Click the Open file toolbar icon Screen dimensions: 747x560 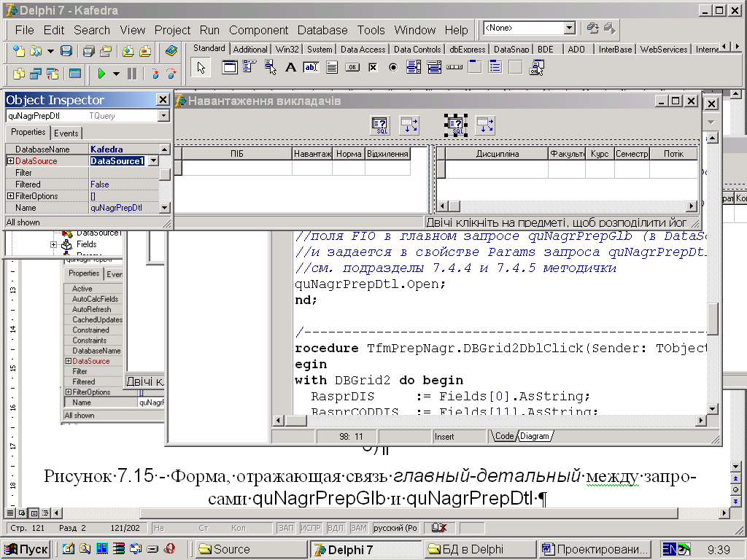[x=36, y=50]
